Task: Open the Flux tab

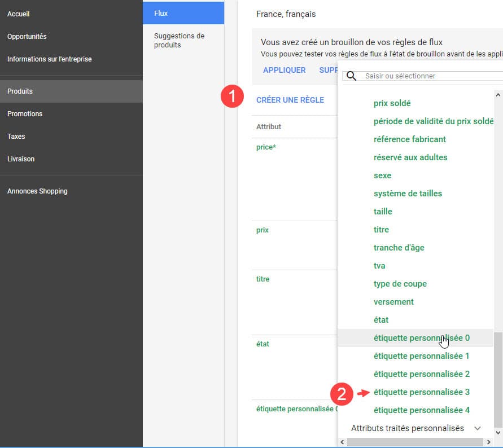Action: click(x=183, y=13)
